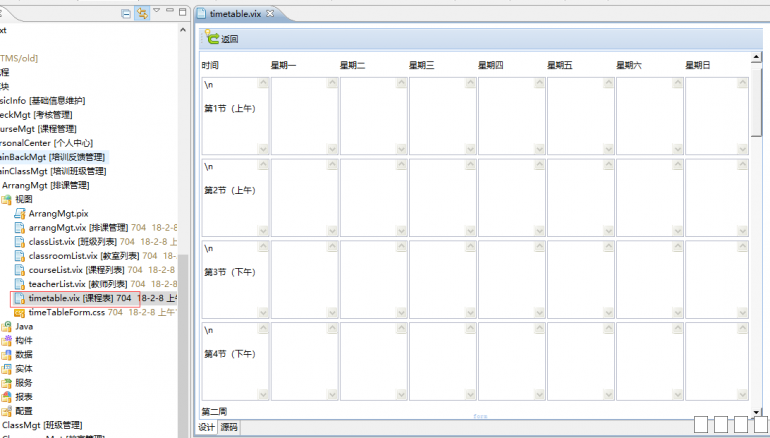Select teacherList.vix in the tree

[x=63, y=284]
